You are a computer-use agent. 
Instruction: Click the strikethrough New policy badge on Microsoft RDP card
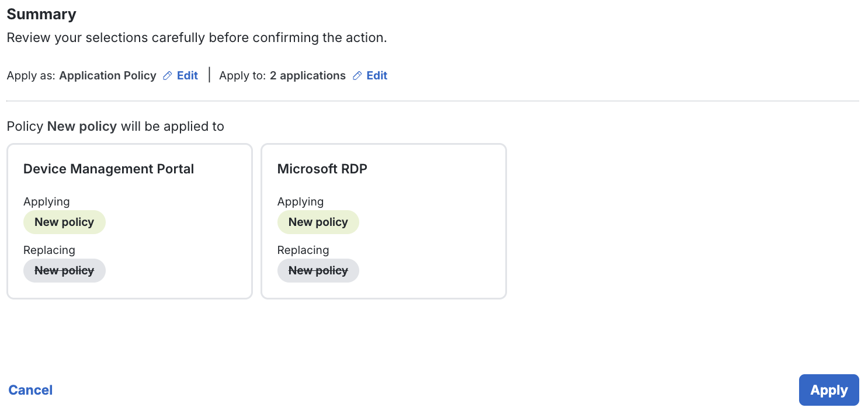[x=318, y=270]
